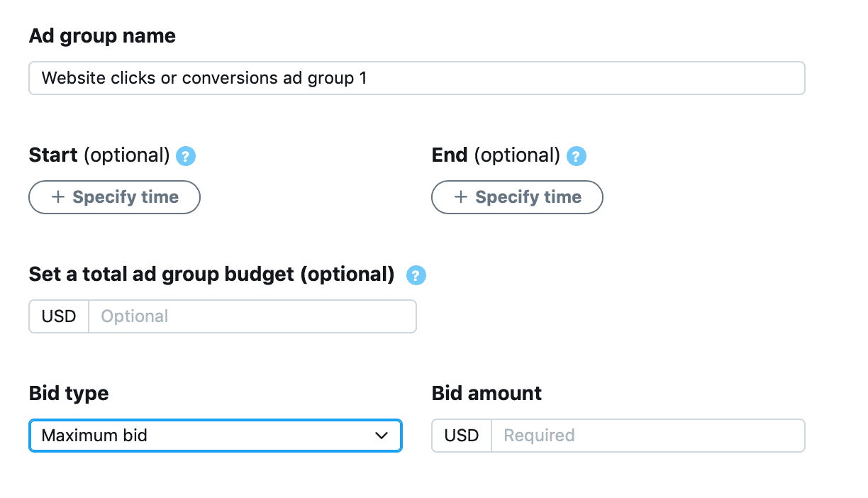Click the Set a total ad group budget label
Screen dimensions: 868x498
point(211,275)
